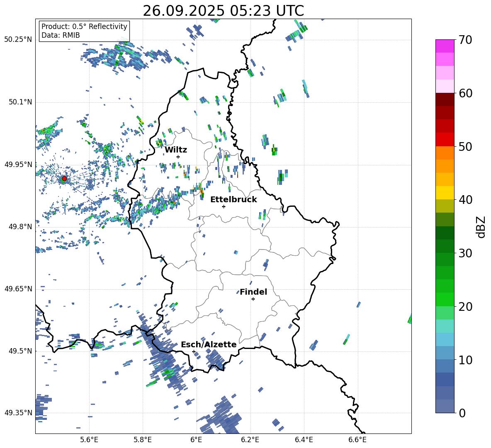Select the Esch/Alzette station cross marker
Image resolution: width=491 pixels, height=448 pixels.
click(194, 351)
